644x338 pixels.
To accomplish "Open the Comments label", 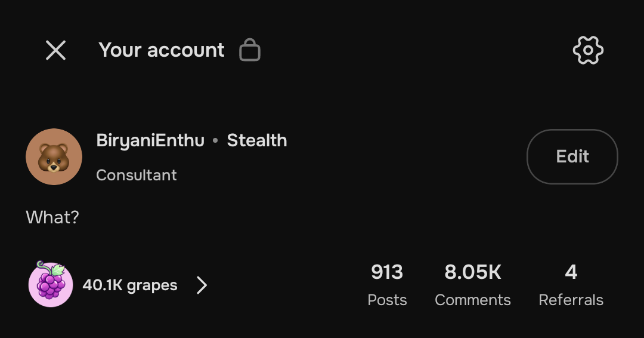I will pos(473,300).
